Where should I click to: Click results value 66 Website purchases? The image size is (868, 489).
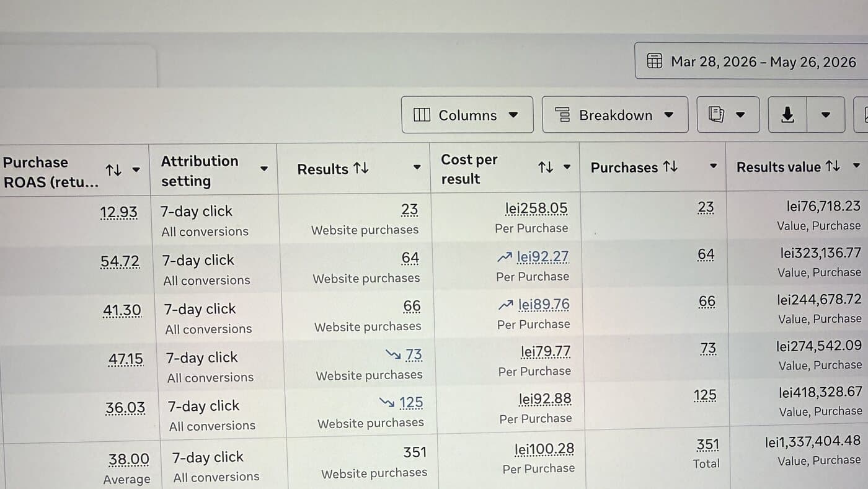(412, 306)
